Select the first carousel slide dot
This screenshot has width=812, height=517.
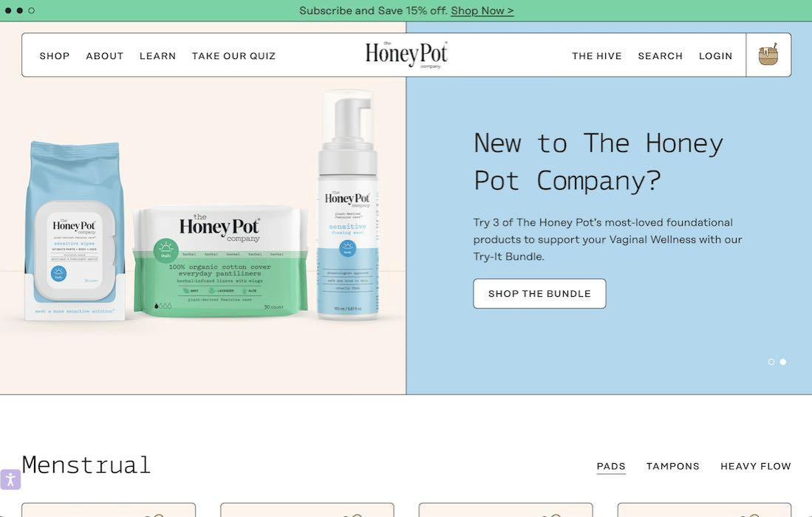click(771, 362)
